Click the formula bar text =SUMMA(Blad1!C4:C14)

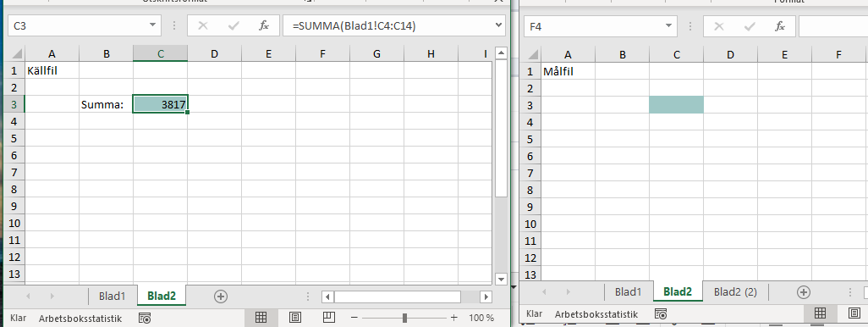coord(354,25)
